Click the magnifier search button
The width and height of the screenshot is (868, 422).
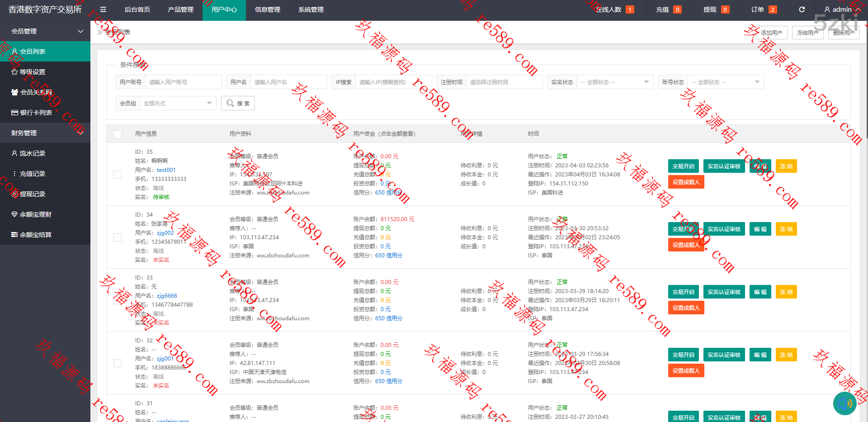tap(238, 103)
